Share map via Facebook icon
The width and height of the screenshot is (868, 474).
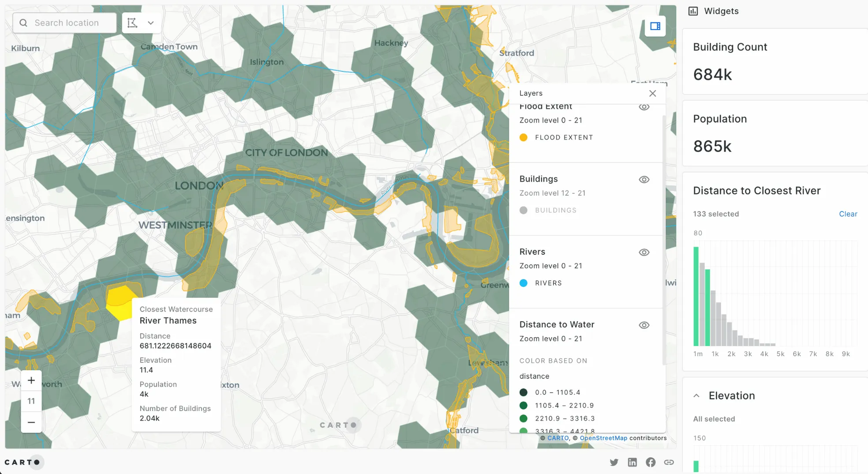click(x=650, y=462)
